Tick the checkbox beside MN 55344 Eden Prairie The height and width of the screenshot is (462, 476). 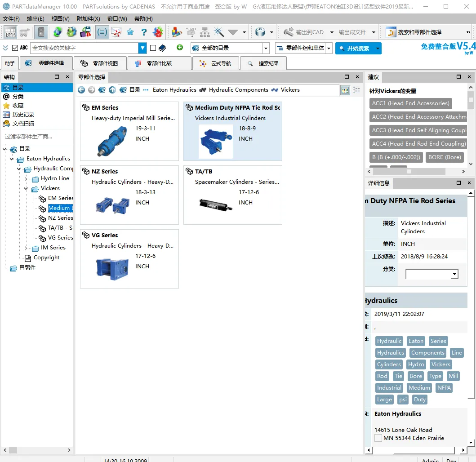[378, 438]
